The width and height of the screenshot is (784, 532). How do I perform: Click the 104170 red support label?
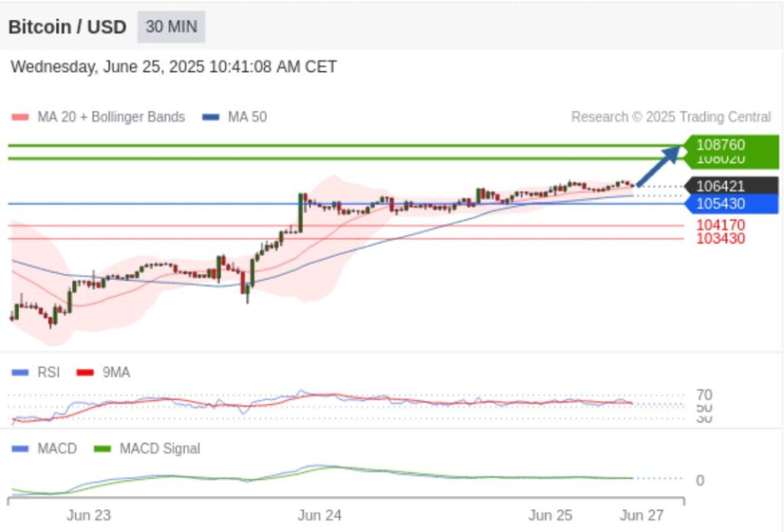click(x=720, y=225)
